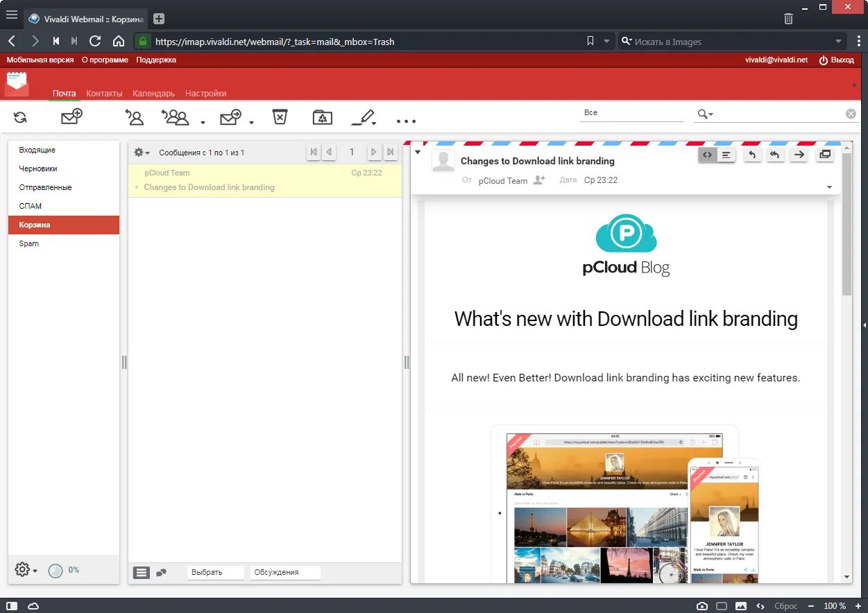
Task: Open the mail search options dropdown
Action: click(706, 114)
